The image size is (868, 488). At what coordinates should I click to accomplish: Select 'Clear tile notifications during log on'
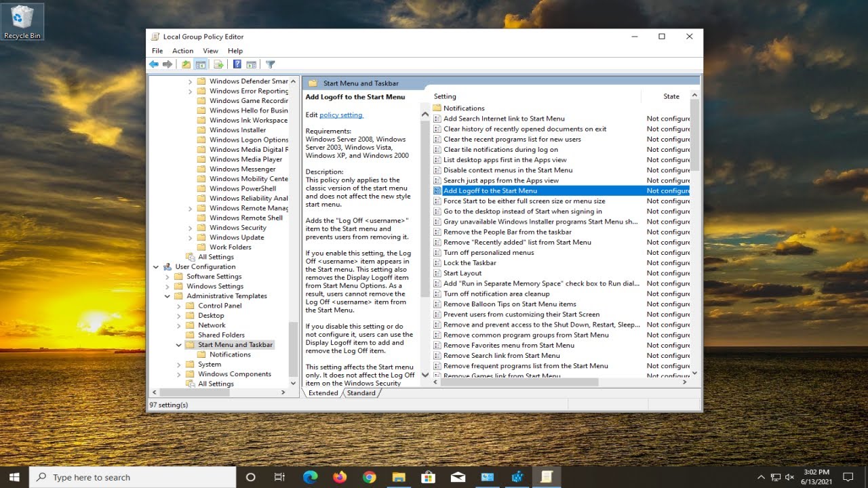[x=500, y=150]
